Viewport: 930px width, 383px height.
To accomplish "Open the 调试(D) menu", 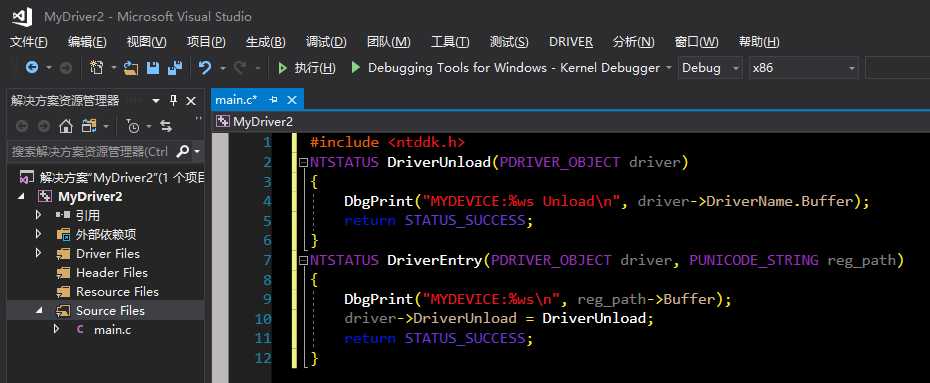I will [326, 42].
